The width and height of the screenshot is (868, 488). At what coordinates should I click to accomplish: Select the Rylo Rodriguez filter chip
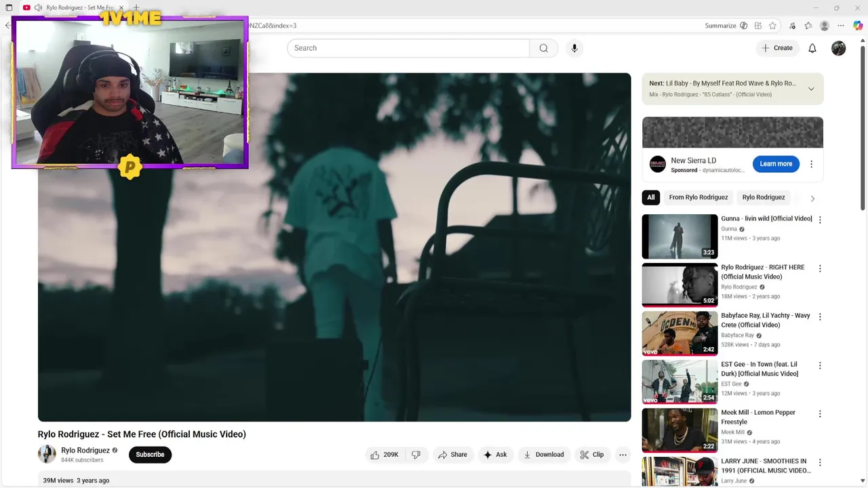764,197
